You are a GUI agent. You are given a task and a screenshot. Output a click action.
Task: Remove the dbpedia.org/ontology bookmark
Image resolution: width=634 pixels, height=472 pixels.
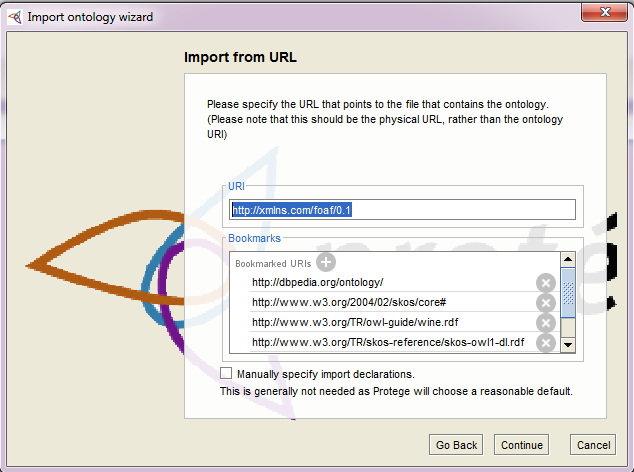pos(545,283)
